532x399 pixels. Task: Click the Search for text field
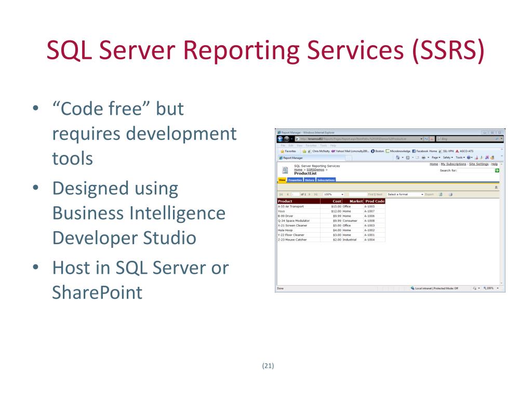coord(476,170)
